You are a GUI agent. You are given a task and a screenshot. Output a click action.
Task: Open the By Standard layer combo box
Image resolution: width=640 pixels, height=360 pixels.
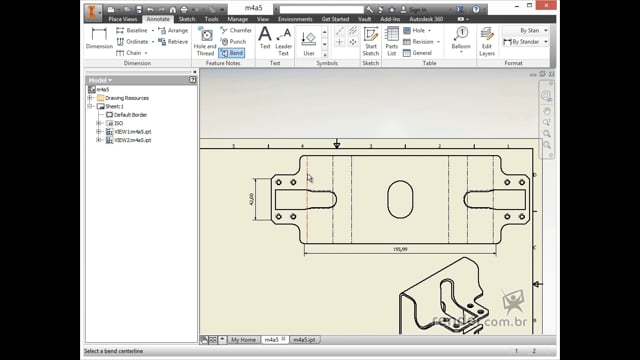525,31
